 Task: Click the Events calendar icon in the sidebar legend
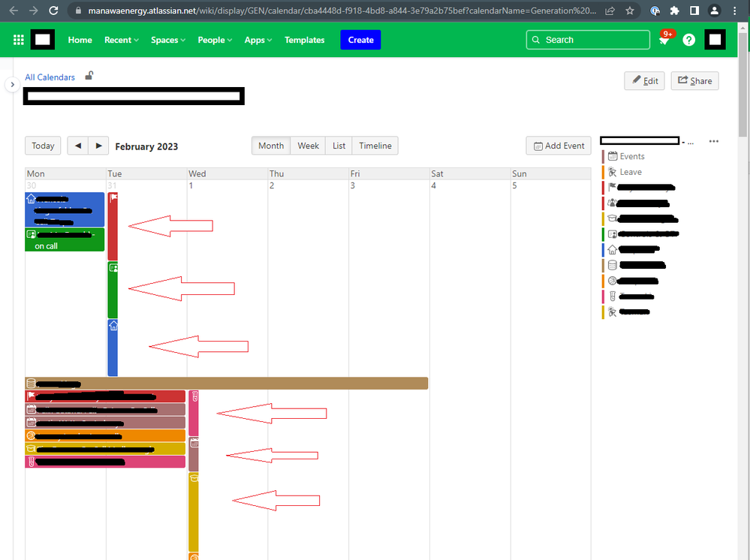click(612, 155)
